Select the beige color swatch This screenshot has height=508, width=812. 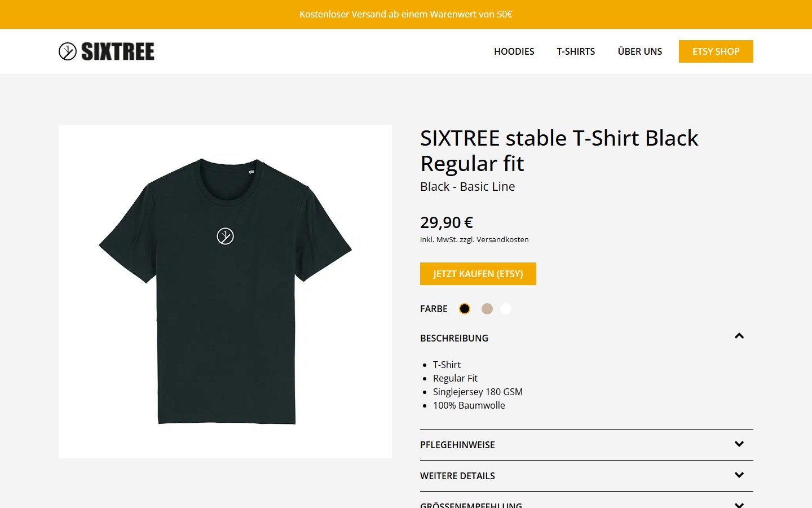pyautogui.click(x=487, y=309)
